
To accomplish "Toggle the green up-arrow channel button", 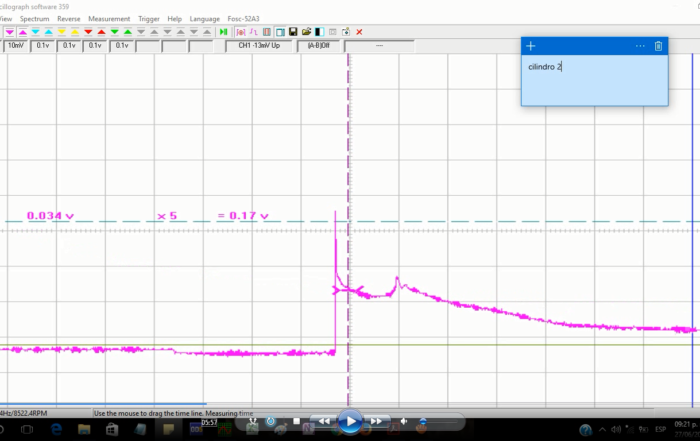I will 126,32.
